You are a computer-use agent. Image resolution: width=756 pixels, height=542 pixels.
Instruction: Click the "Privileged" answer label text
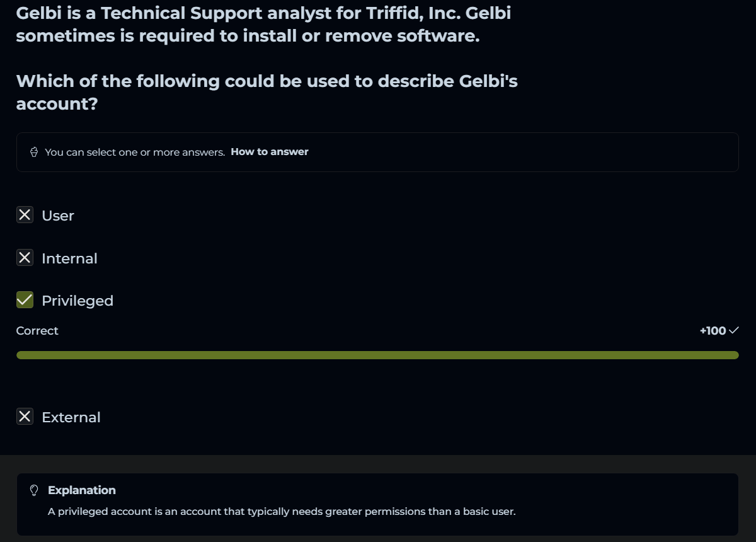[77, 301]
